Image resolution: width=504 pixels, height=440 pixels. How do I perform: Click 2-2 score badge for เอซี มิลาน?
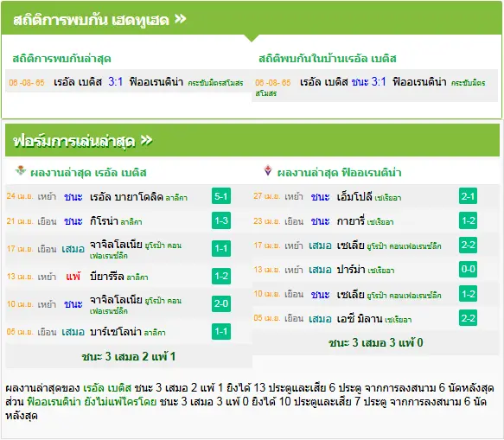tap(468, 318)
